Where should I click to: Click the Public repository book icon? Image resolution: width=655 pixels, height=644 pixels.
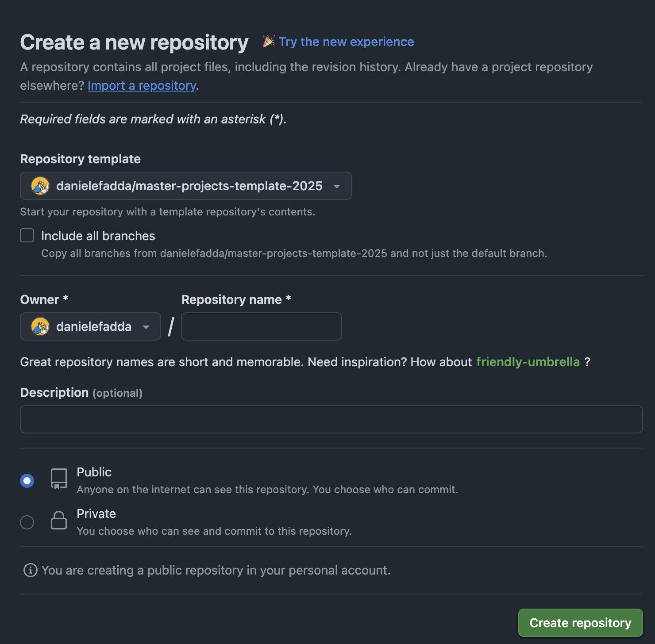click(x=59, y=479)
